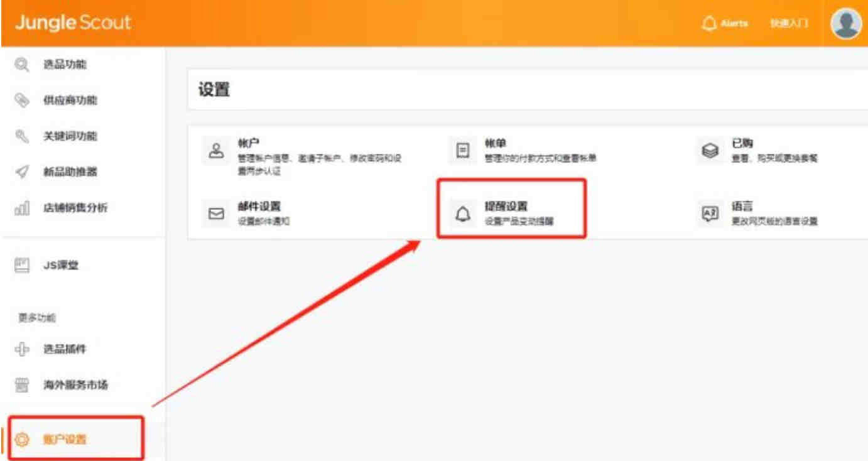Click the 更多功能 section label
868x461 pixels.
[37, 318]
